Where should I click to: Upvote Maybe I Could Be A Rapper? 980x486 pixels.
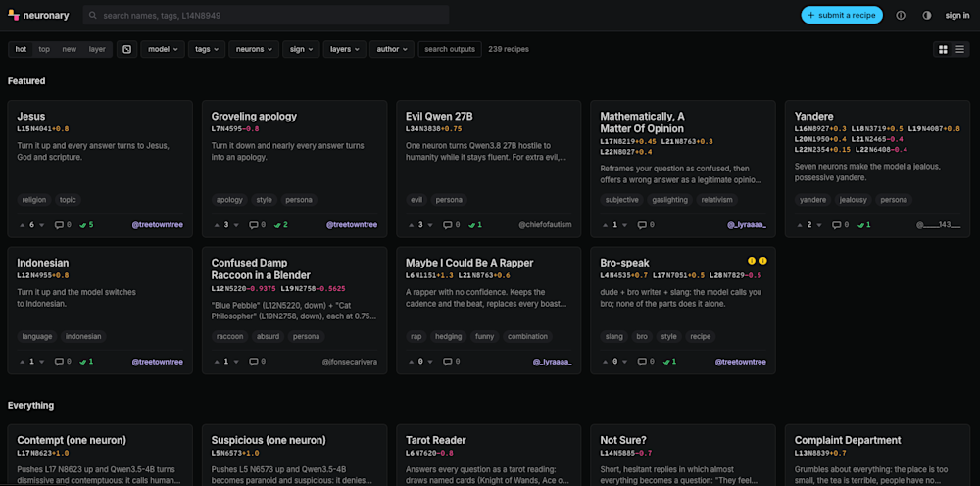point(412,361)
